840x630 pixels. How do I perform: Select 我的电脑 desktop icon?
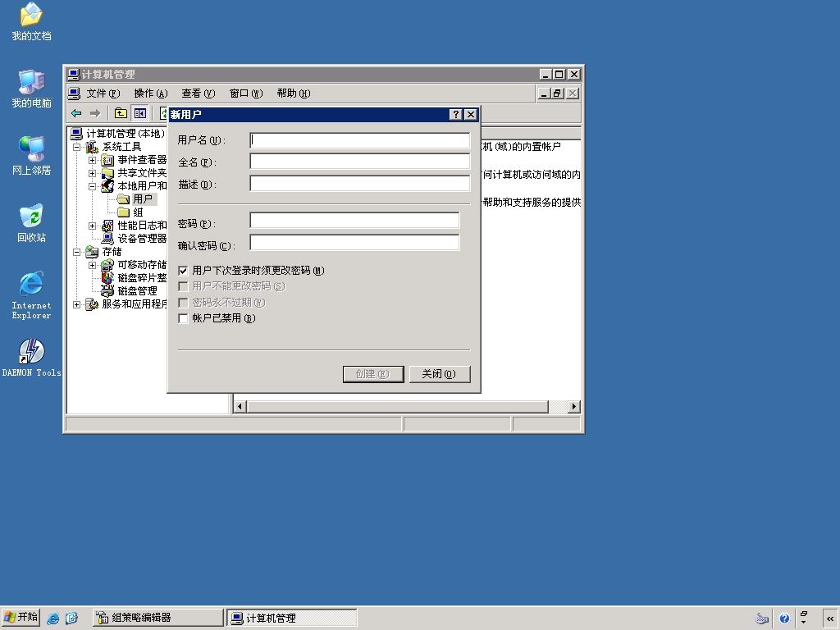31,89
